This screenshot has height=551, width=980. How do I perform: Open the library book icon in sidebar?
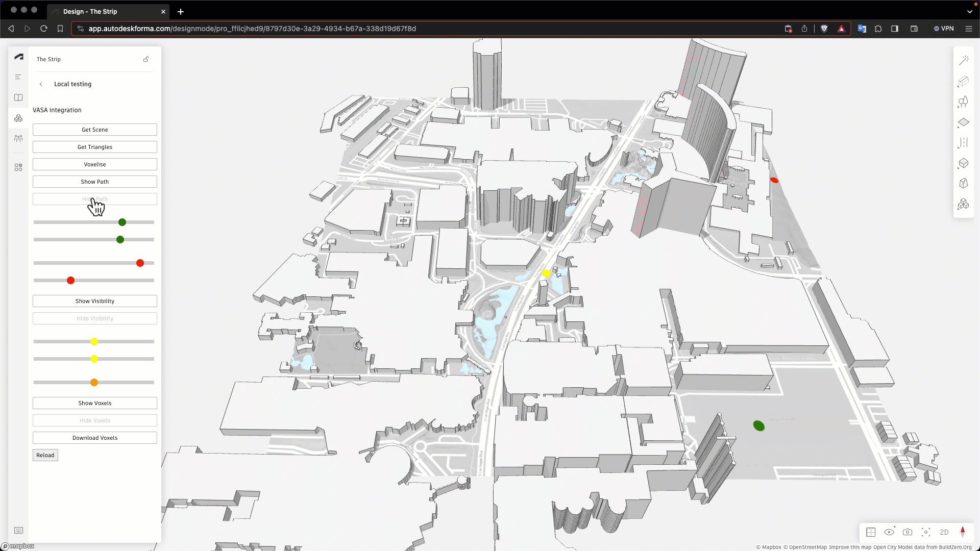click(x=18, y=97)
